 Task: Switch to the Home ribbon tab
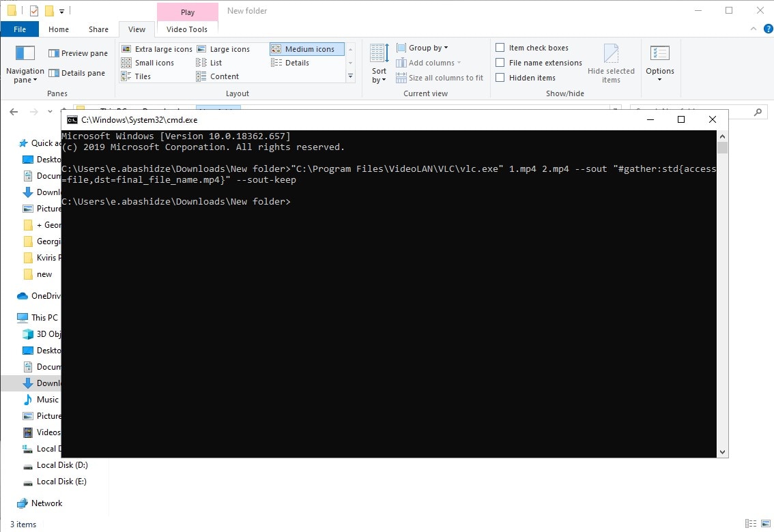point(59,29)
